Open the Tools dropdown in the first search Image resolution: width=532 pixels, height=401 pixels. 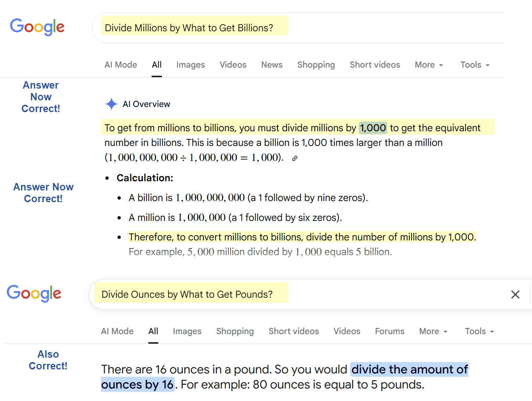point(474,65)
